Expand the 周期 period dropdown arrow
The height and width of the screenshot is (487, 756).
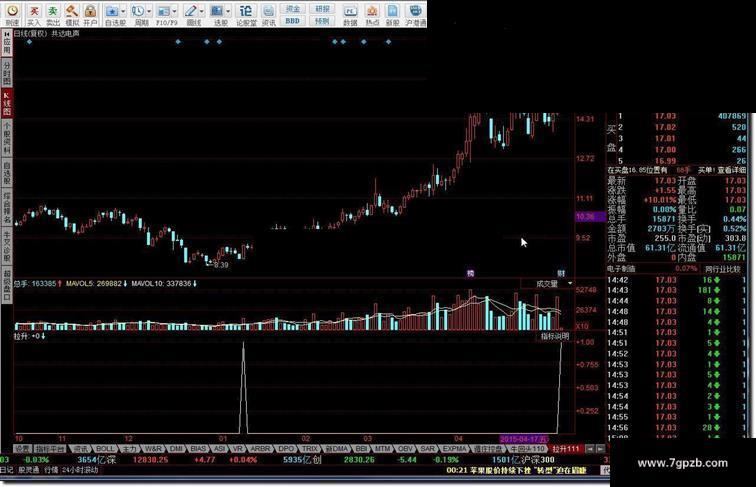coord(149,11)
